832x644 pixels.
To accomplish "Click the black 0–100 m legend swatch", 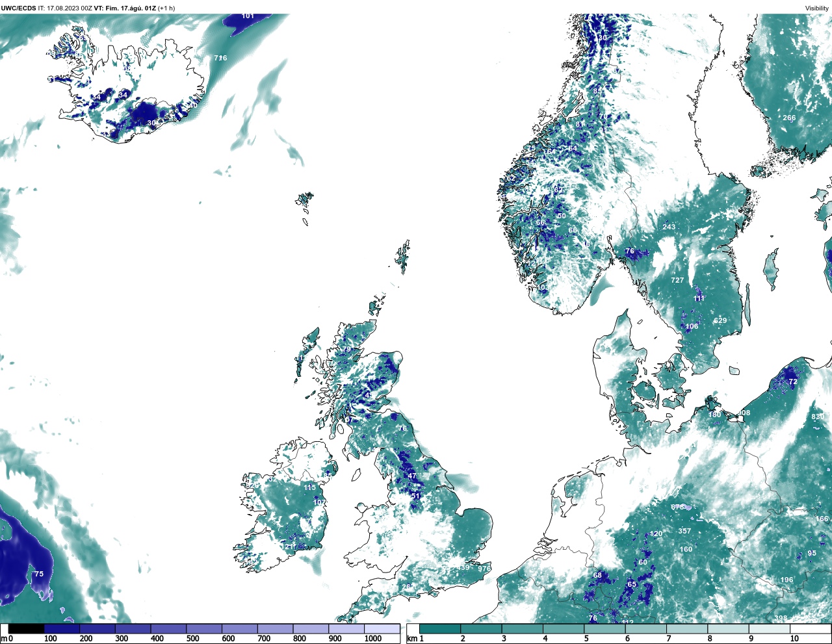I will (27, 628).
